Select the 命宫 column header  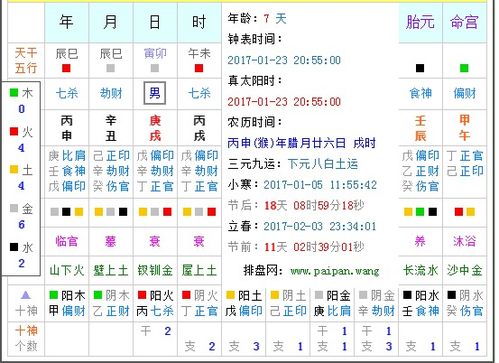[x=464, y=22]
